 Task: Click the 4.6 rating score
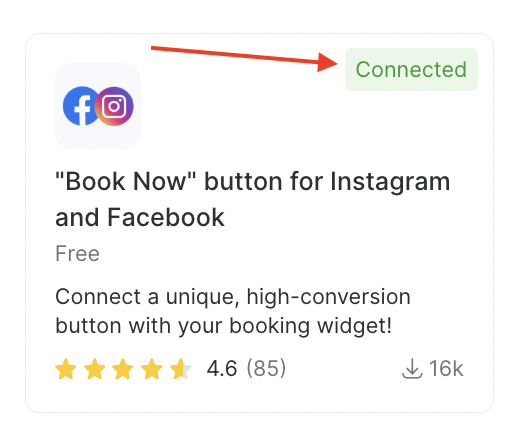point(222,369)
